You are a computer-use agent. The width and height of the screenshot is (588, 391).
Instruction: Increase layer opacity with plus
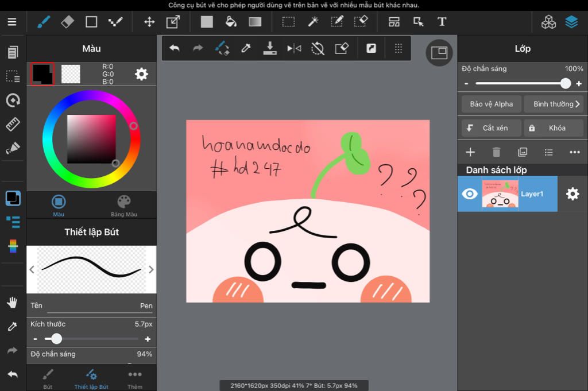click(579, 84)
